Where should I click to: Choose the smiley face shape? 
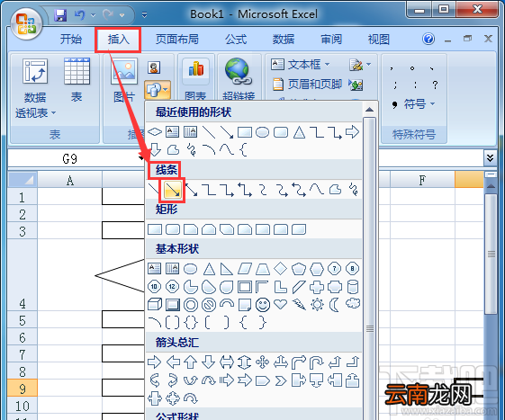pyautogui.click(x=263, y=305)
